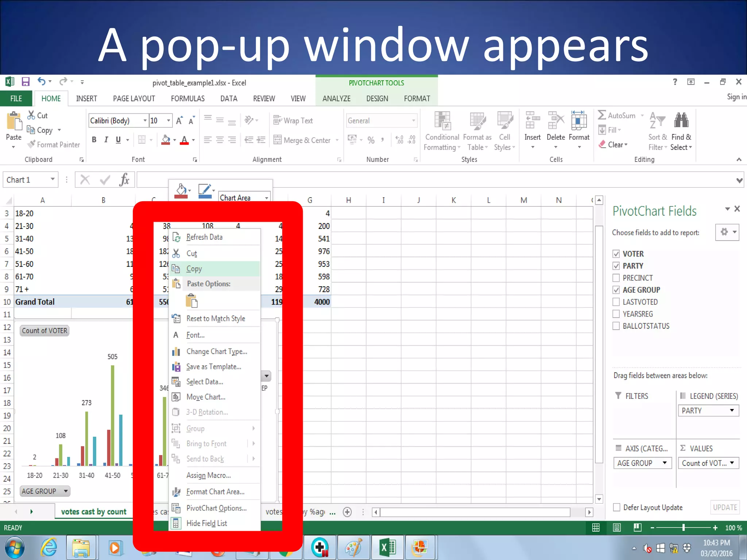Click Insert cells icon
Viewport: 747px width, 560px height.
[533, 121]
